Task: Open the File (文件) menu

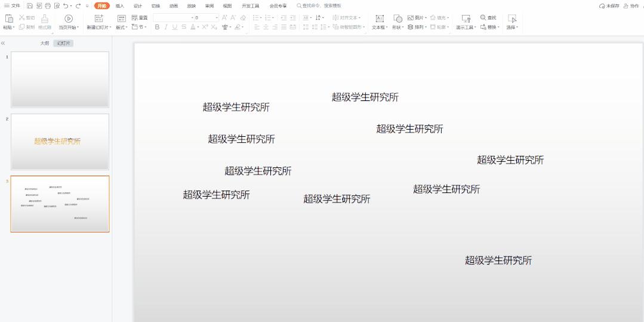Action: pos(12,6)
